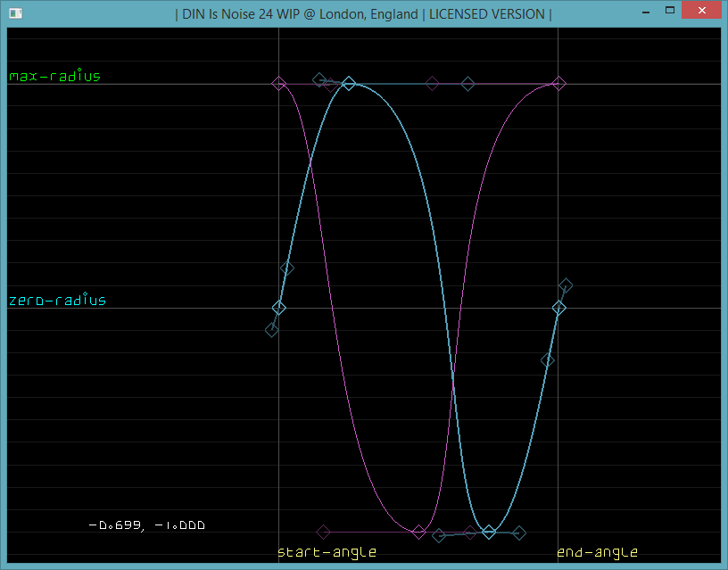Pick blue tangent handle left of the blue trough
Viewport: 728px width, 570px height.
click(x=439, y=536)
